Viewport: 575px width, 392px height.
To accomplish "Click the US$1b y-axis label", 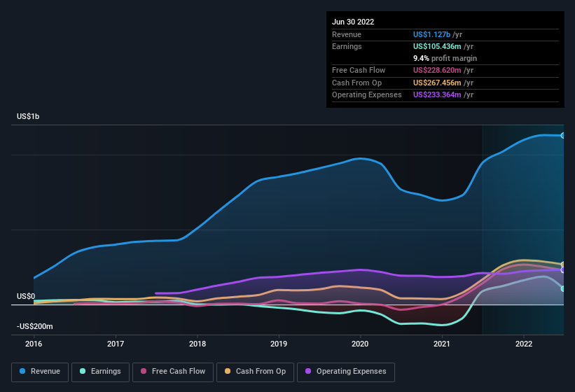I will click(28, 115).
